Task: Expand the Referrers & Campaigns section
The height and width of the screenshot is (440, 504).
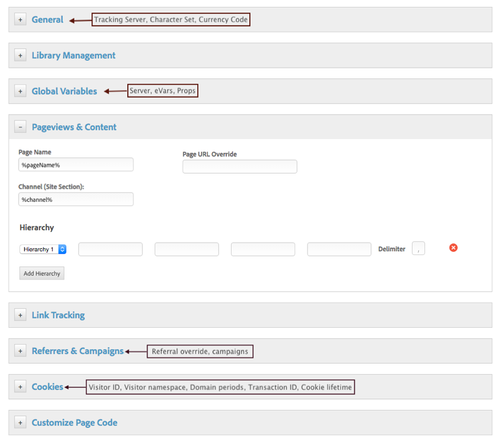Action: 20,351
